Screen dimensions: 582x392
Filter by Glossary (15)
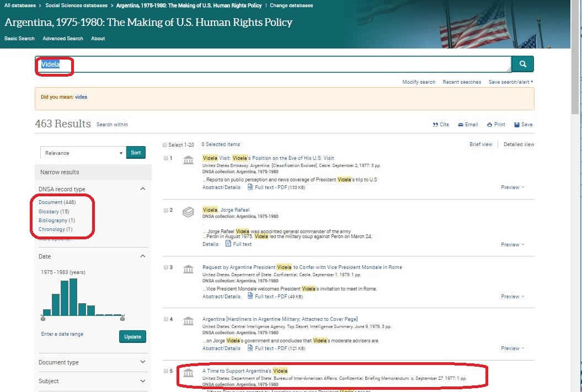[x=54, y=211]
